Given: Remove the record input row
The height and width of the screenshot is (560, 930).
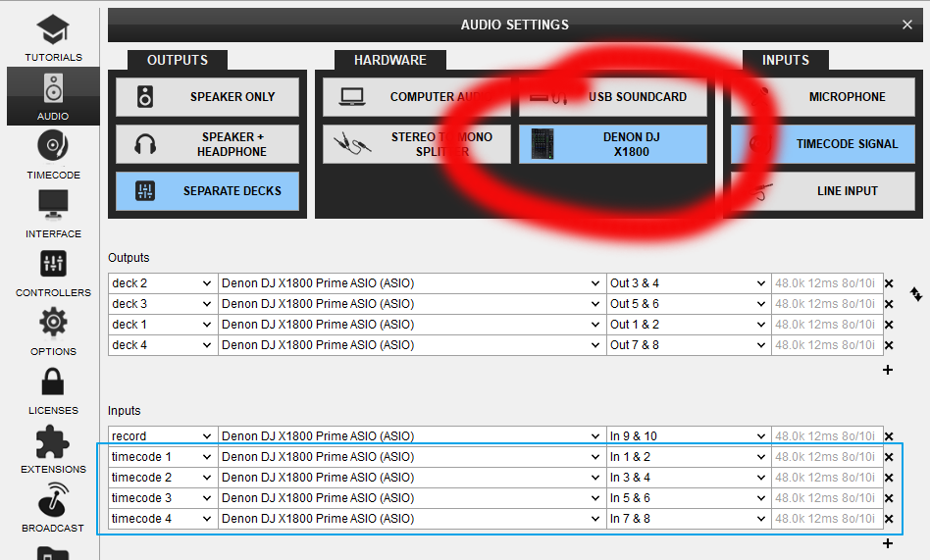Looking at the screenshot, I should [889, 436].
